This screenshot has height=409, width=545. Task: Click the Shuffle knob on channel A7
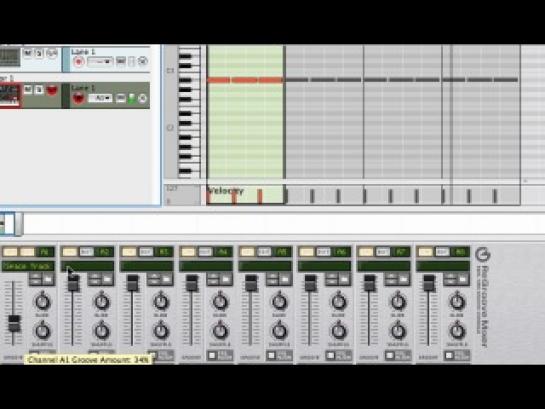pos(398,331)
